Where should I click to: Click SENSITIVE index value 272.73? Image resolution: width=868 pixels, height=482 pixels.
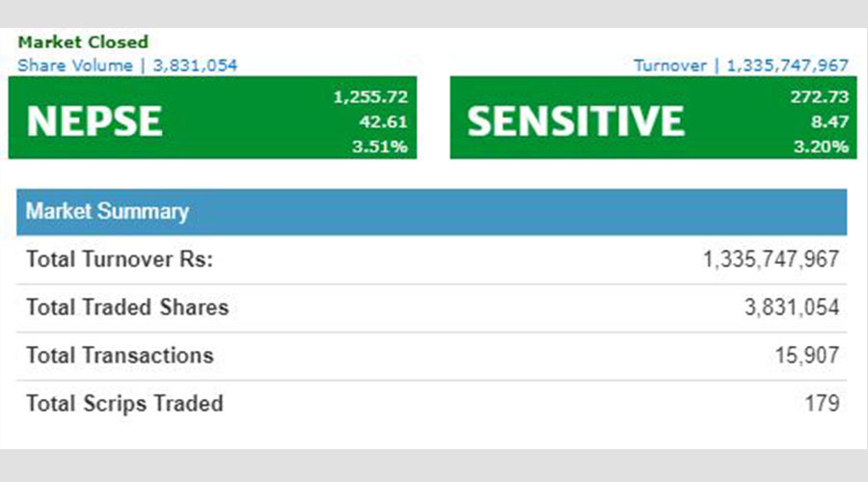click(x=819, y=96)
